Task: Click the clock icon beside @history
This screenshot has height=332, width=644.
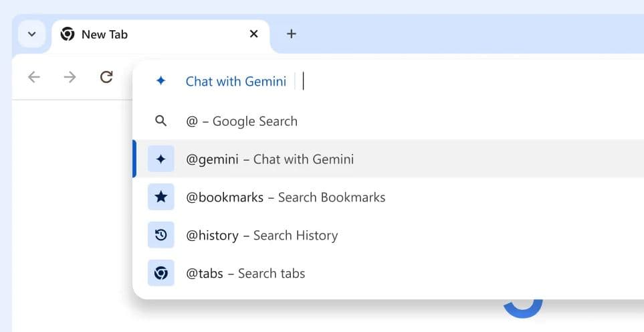Action: (160, 236)
